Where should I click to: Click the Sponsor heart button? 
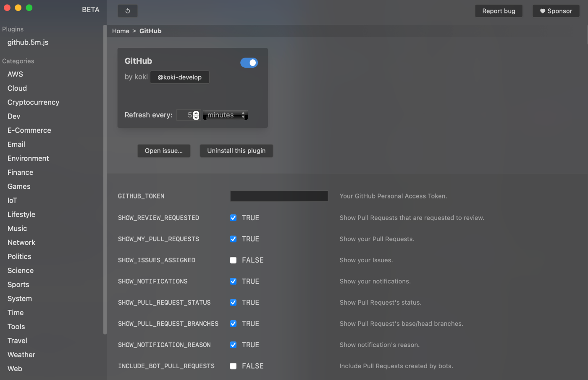(x=556, y=11)
